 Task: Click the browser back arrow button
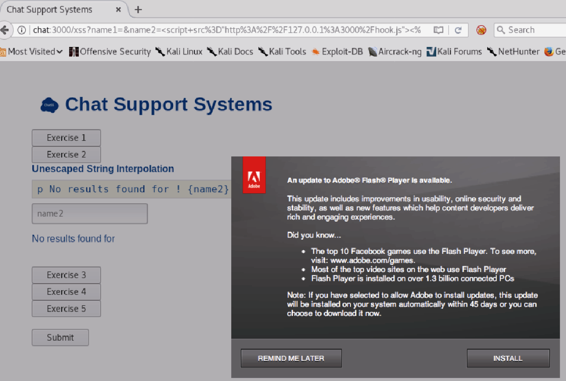pyautogui.click(x=4, y=30)
